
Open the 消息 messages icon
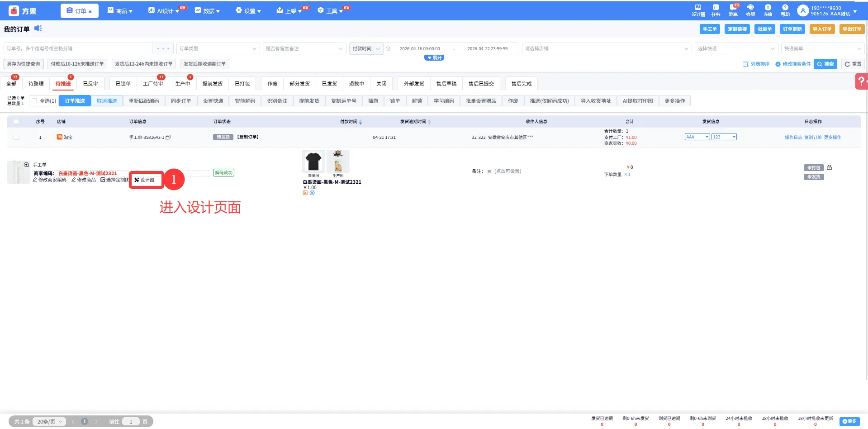tap(733, 10)
